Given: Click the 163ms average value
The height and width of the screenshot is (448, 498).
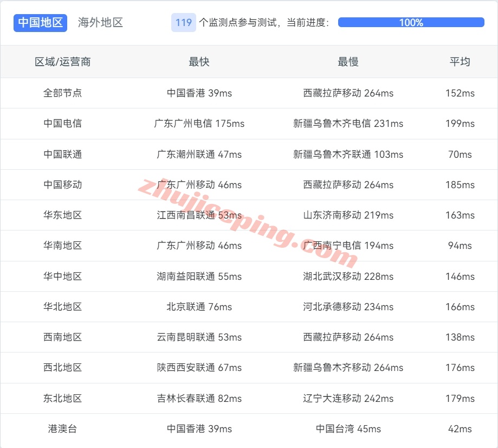Looking at the screenshot, I should pyautogui.click(x=460, y=215).
